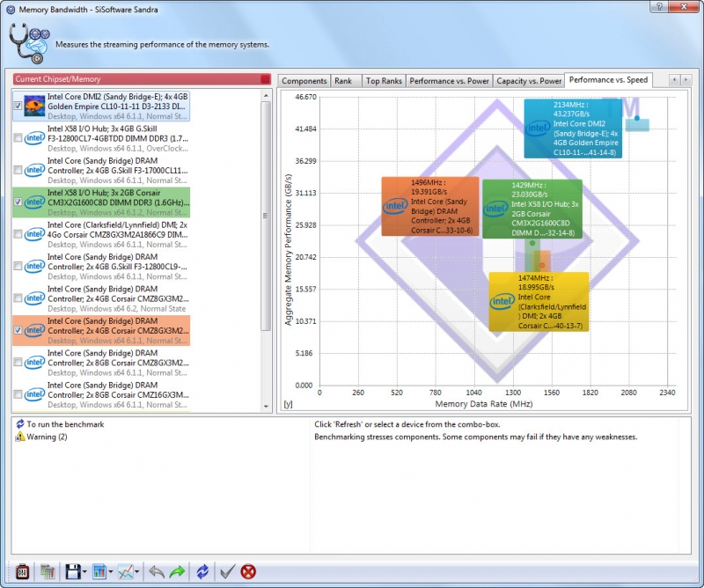Viewport: 704px width, 588px height.
Task: Click the blue 2134MHz 43.237GB/s chart label
Action: tap(573, 129)
